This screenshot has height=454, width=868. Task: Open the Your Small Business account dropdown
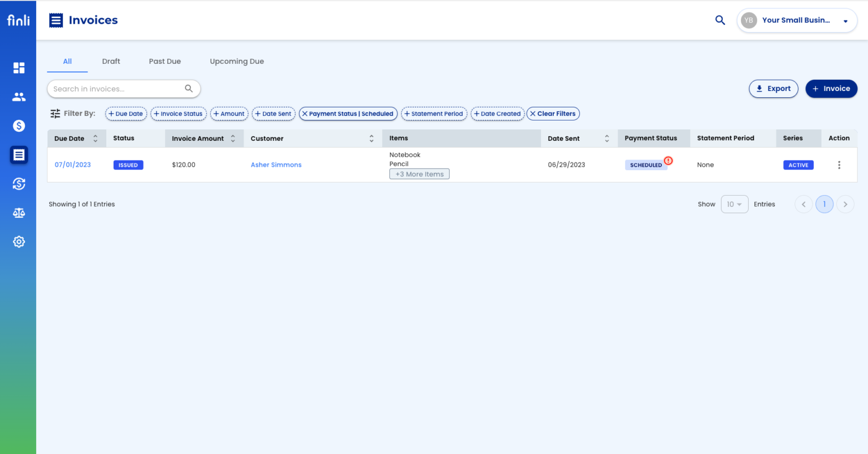point(796,20)
